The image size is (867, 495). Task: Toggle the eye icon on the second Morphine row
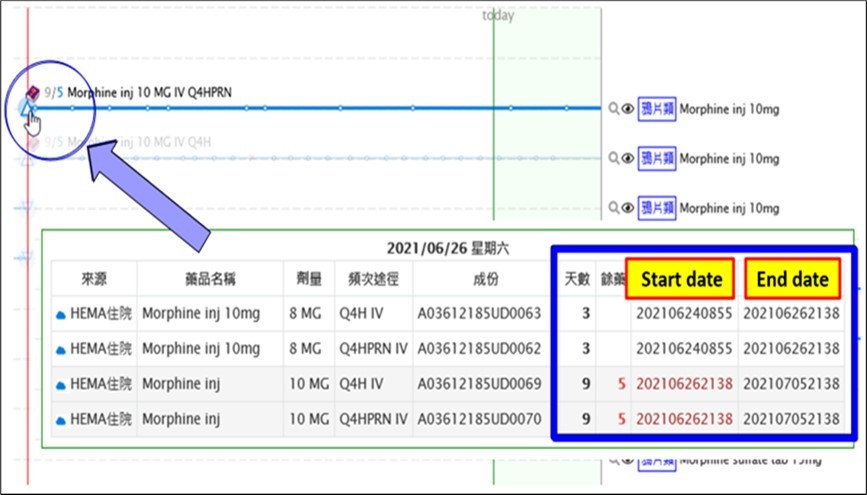coord(629,158)
